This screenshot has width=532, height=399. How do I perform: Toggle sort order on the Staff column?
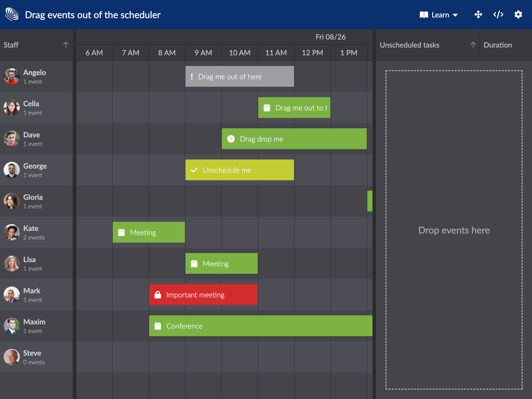(x=66, y=44)
